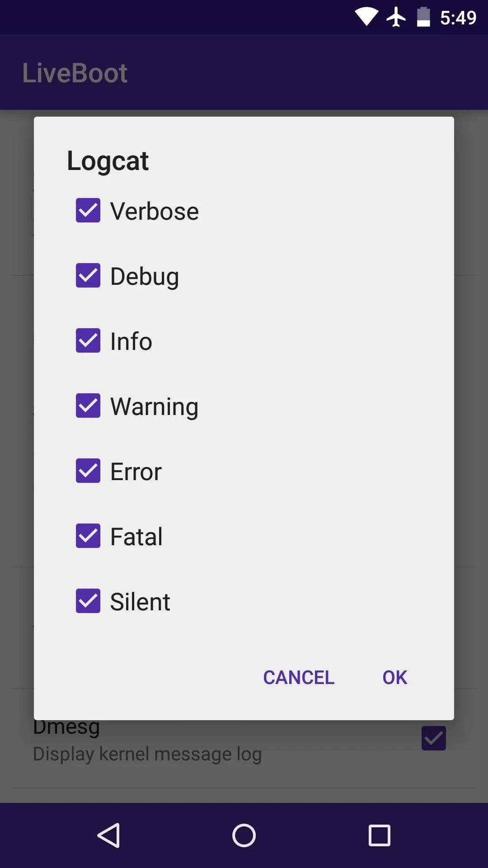Tap the Wi-Fi status icon

click(366, 17)
